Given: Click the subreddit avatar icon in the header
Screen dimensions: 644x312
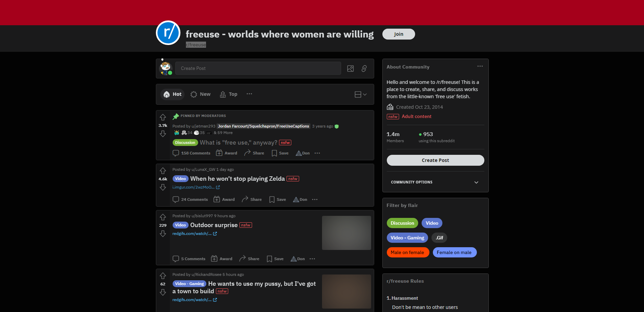Looking at the screenshot, I should [168, 33].
